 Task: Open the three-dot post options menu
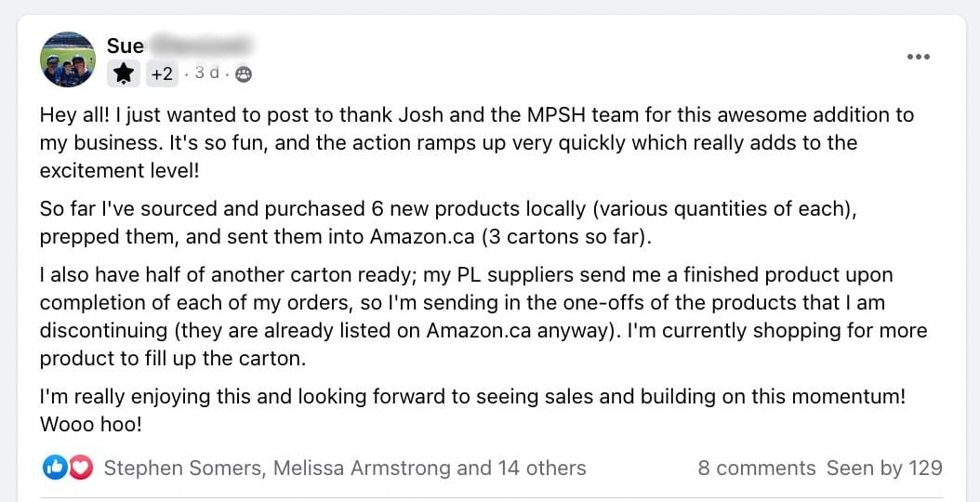(x=918, y=57)
